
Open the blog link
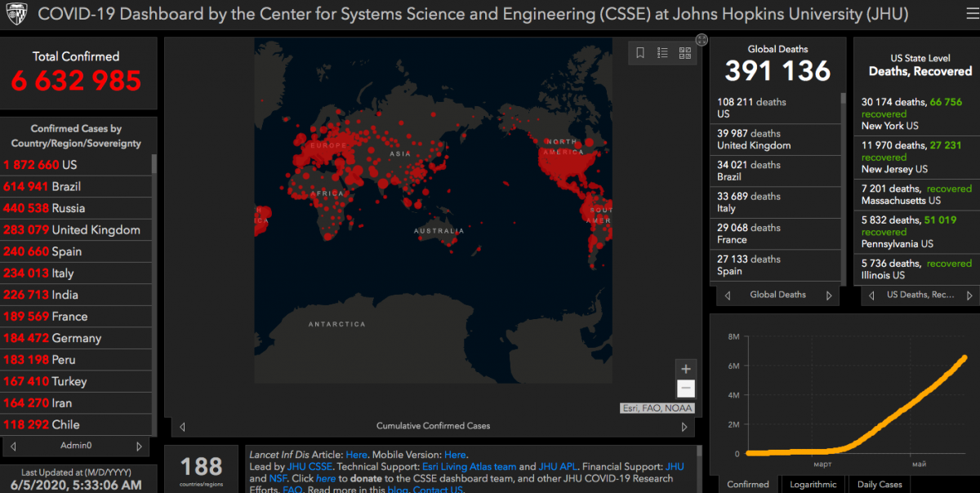(x=397, y=490)
